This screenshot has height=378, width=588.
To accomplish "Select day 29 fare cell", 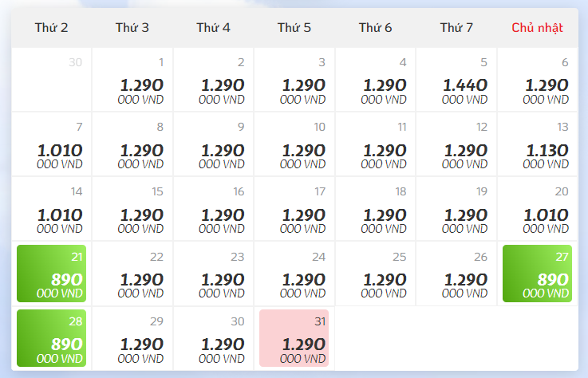I will tap(132, 338).
